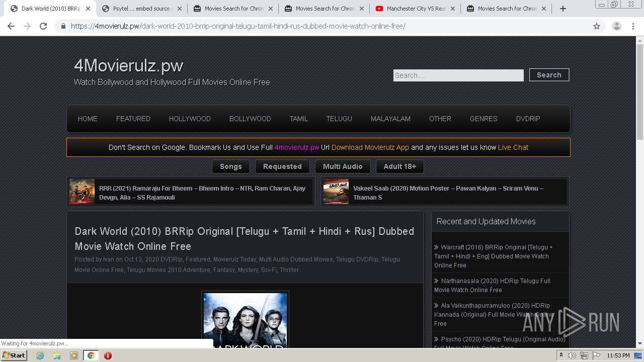Screen dimensions: 644x362
Task: Open TELUGU menu item
Action: click(339, 119)
